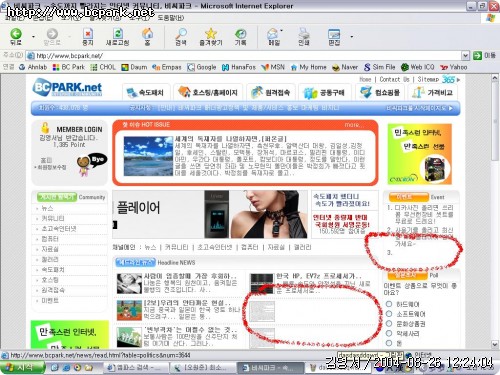Open the 가격비교 navigation tab
This screenshot has height=375, width=500.
(433, 92)
